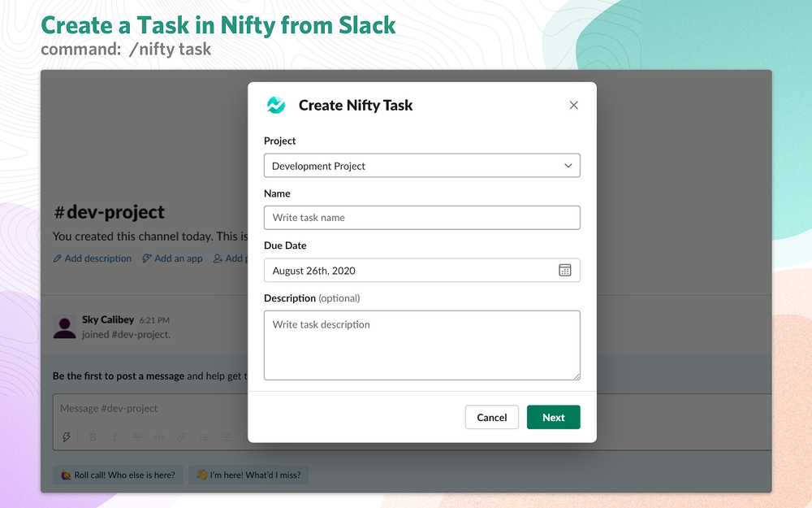
Task: Toggle bold formatting in message box
Action: click(93, 437)
